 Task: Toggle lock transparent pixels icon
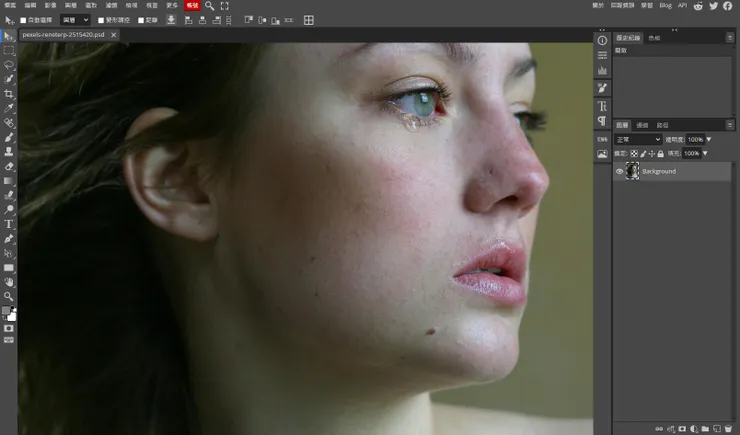coord(634,153)
